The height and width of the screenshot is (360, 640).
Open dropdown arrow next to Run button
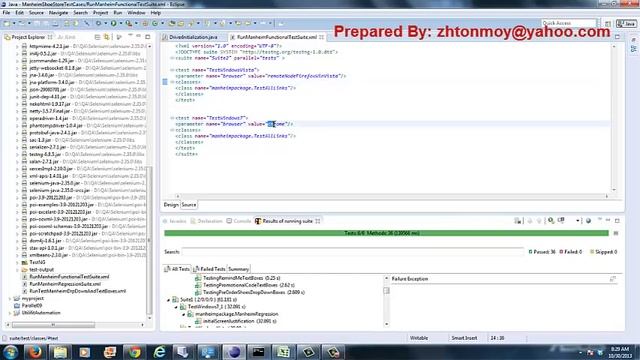(x=120, y=24)
